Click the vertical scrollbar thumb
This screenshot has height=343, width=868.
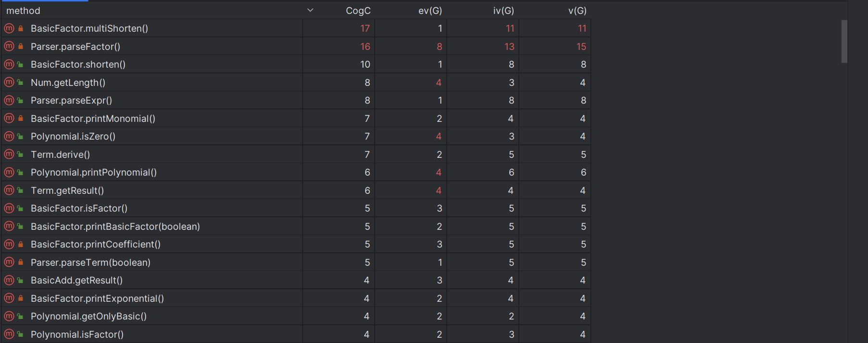(844, 41)
